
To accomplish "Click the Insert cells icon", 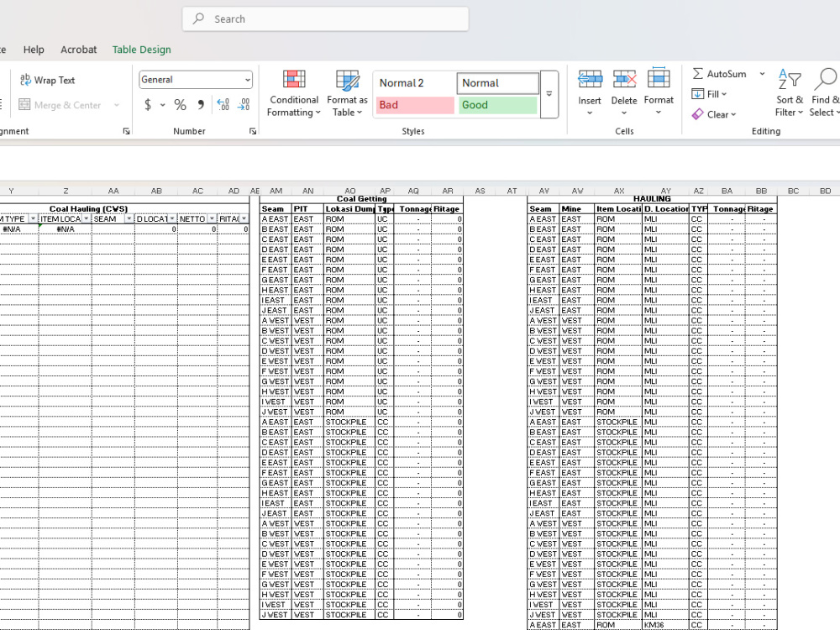I will tap(590, 79).
